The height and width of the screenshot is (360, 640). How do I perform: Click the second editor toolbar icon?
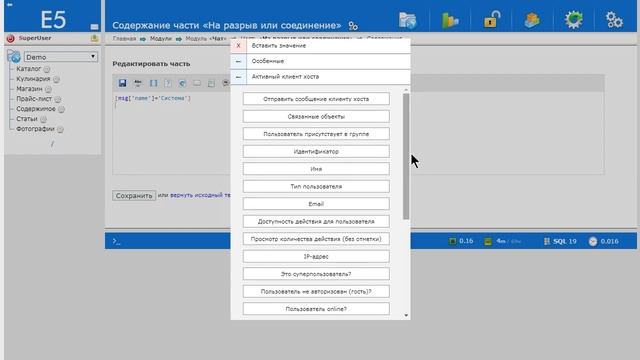[x=138, y=83]
